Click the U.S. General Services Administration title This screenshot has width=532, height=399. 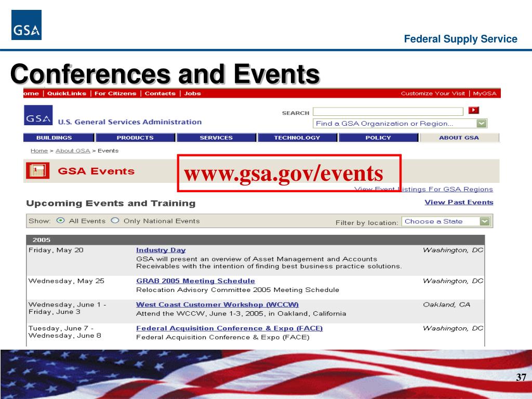coord(129,122)
